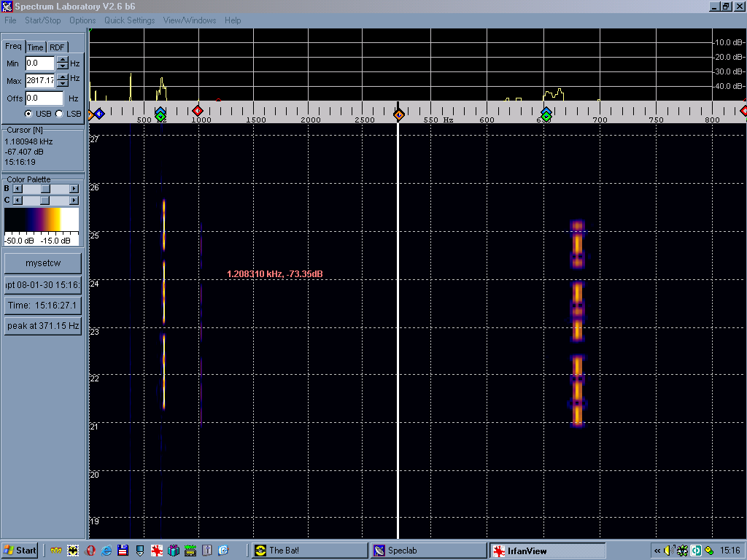This screenshot has height=560, width=747.
Task: Switch to The Bat! taskbar window
Action: 309,551
